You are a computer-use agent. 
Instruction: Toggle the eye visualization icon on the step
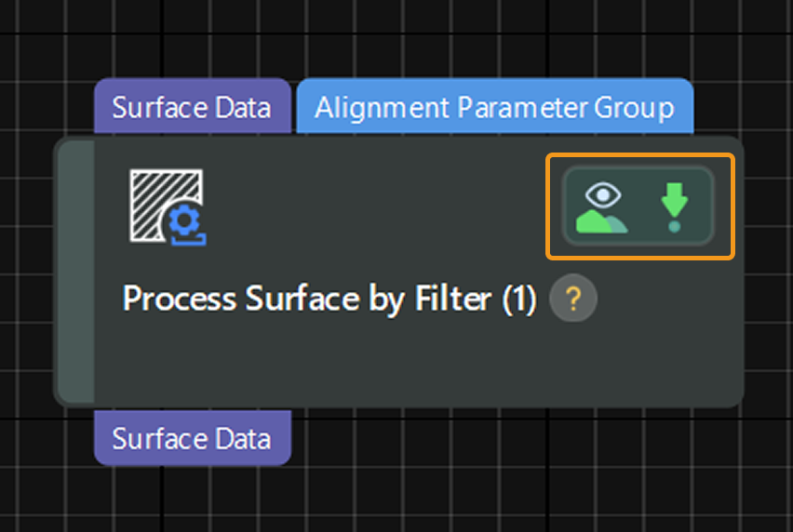pos(602,206)
